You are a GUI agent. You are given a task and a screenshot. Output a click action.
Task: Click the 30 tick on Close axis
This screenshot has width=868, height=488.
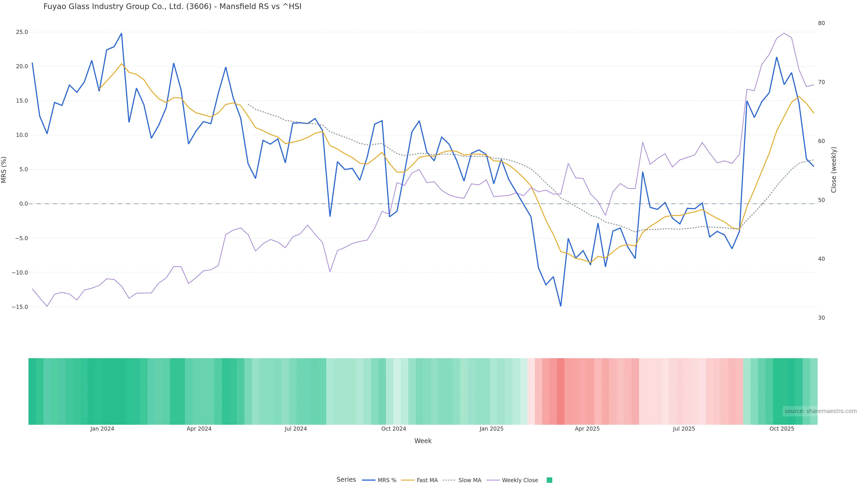tap(821, 318)
